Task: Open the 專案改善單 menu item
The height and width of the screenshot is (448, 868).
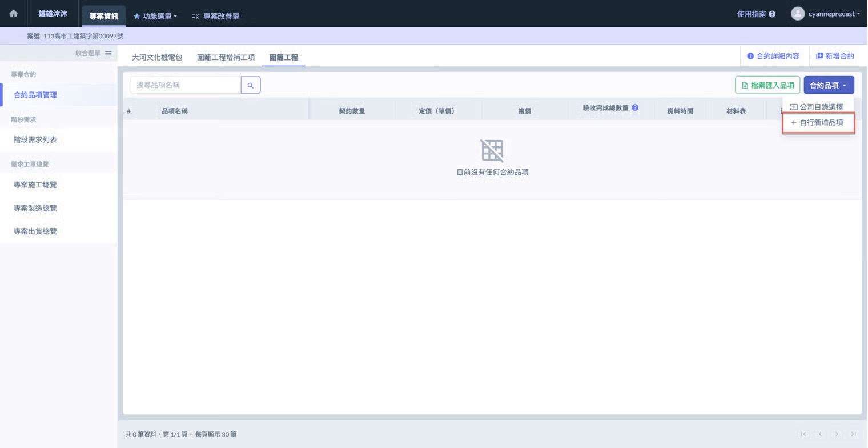Action: click(215, 17)
